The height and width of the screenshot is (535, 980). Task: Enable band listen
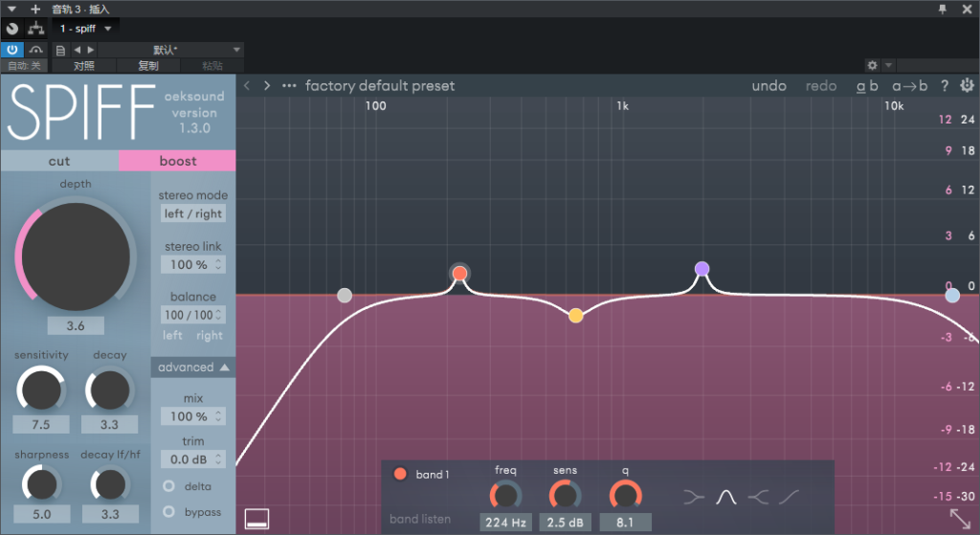420,519
